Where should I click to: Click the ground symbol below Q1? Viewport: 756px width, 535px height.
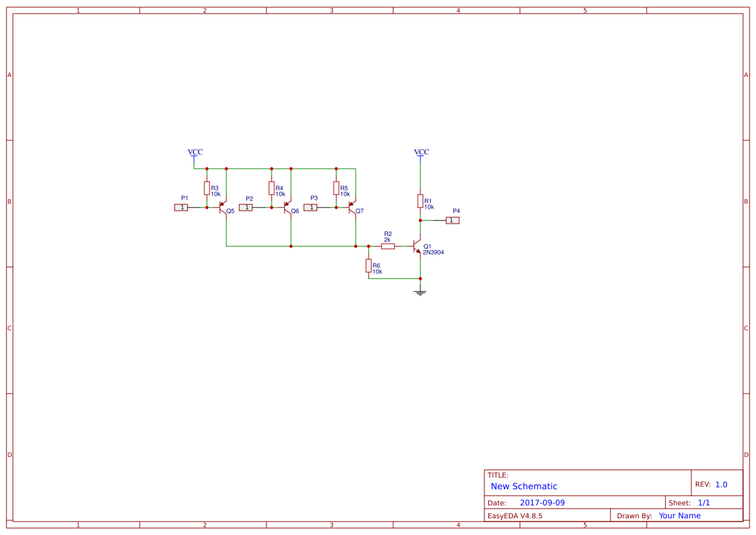420,291
